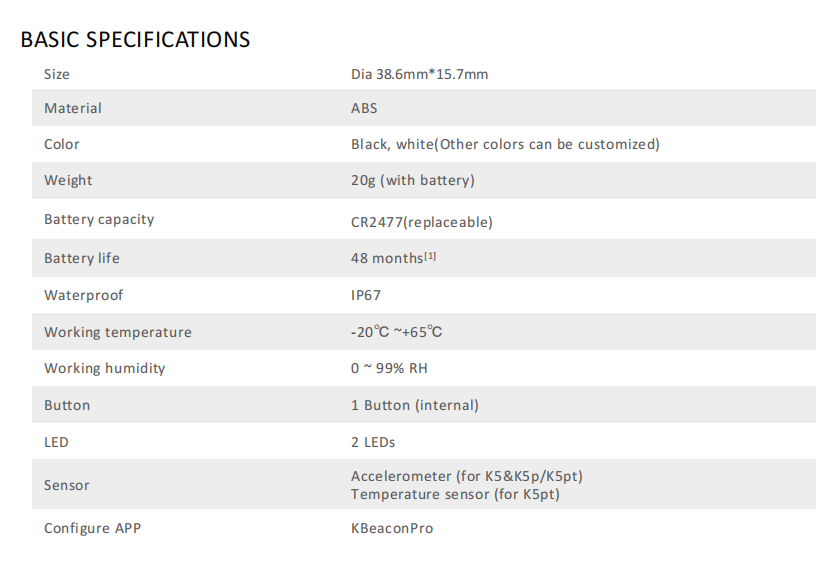Select the 2 LEDs value

coord(373,441)
